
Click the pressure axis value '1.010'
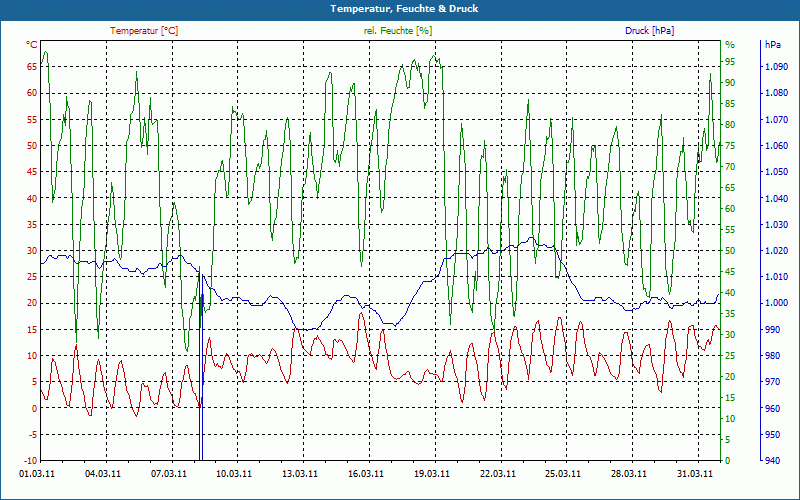point(777,277)
